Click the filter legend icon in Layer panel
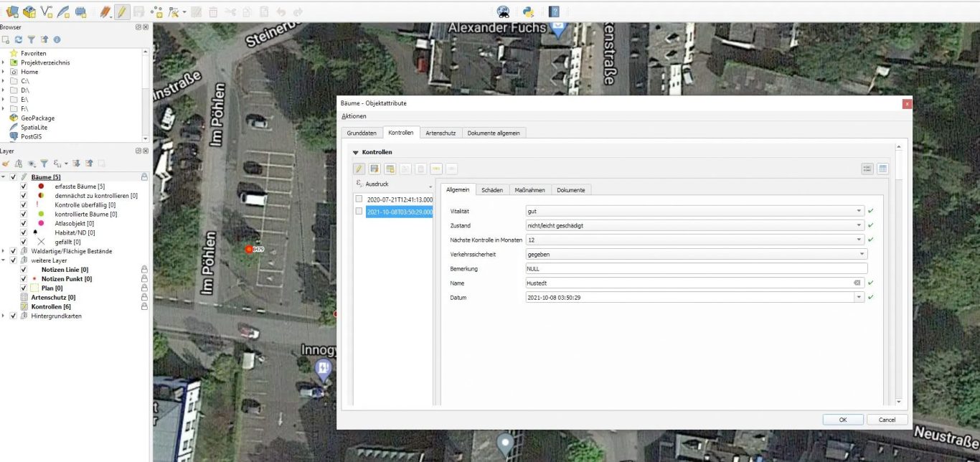Viewport: 980px width, 462px height. click(44, 164)
